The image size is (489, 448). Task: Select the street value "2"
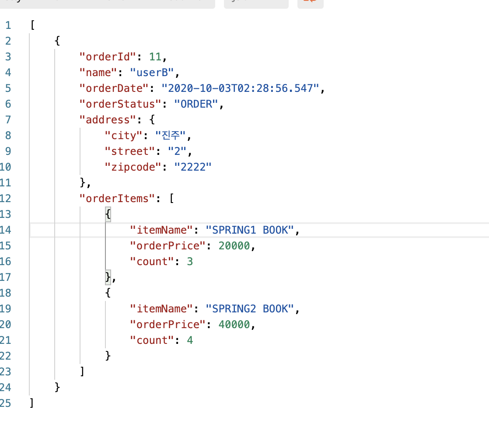click(177, 151)
